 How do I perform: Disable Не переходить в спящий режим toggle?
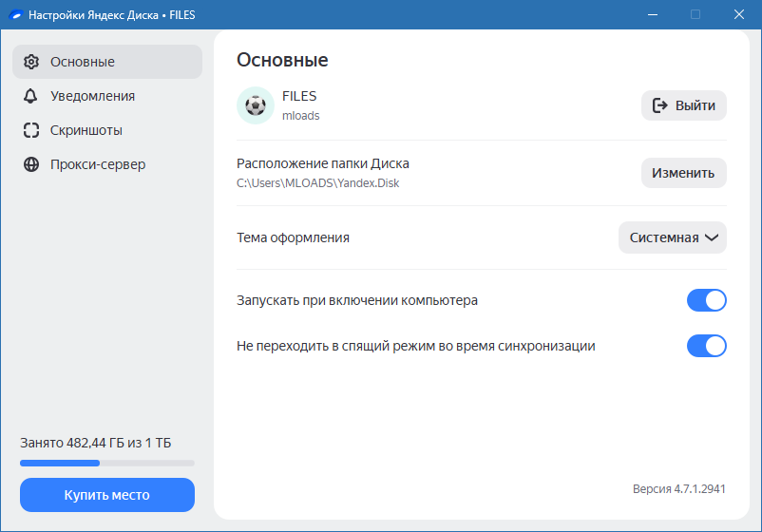pyautogui.click(x=707, y=346)
